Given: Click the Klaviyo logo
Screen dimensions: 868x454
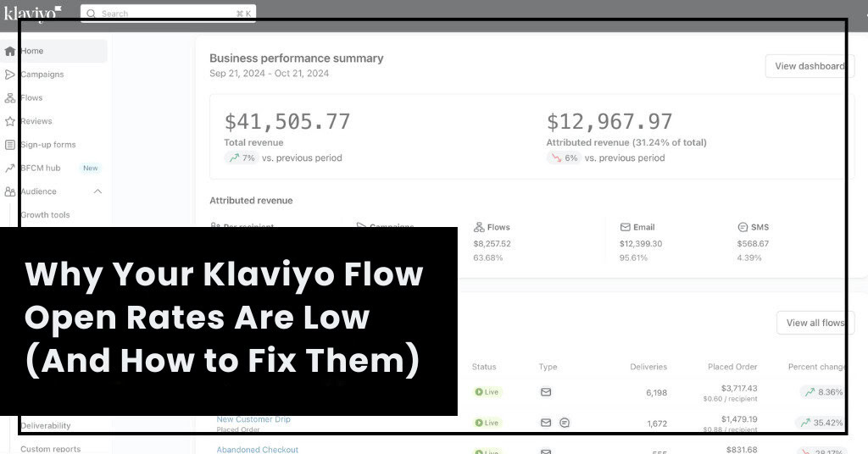Looking at the screenshot, I should 32,14.
